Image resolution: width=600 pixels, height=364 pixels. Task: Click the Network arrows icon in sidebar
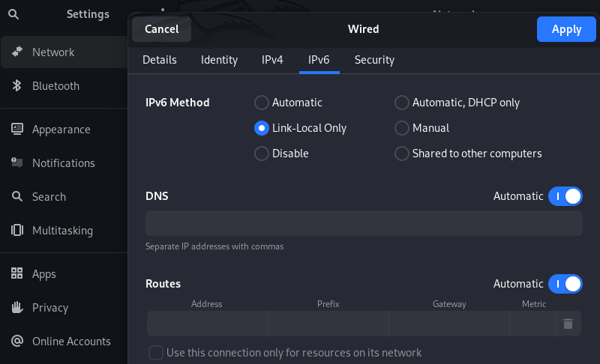pyautogui.click(x=16, y=52)
